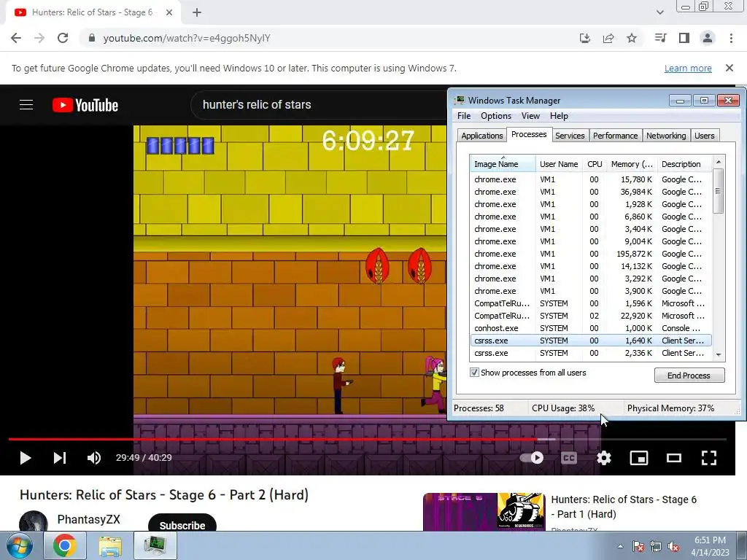
Task: Click Task Manager taskbar button
Action: coord(155,545)
